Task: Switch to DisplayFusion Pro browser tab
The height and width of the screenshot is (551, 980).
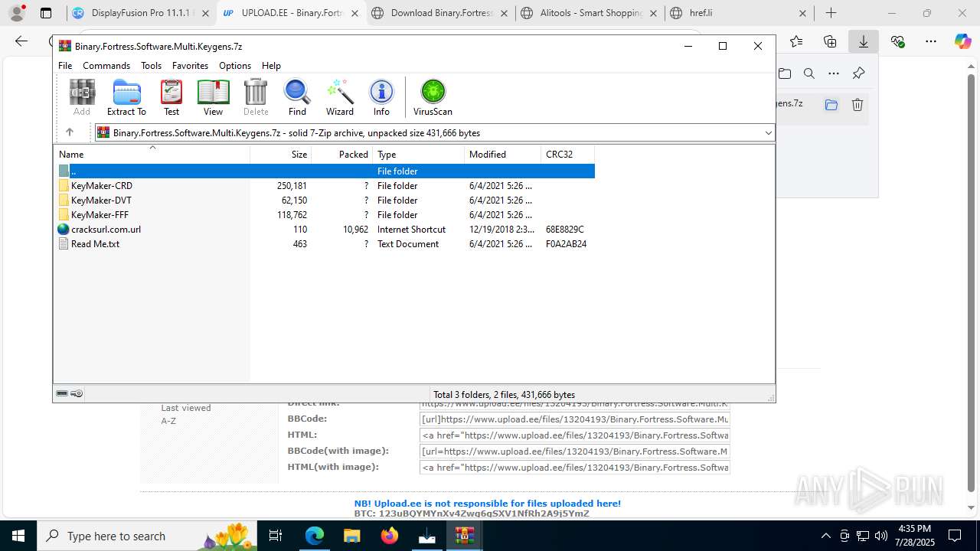Action: click(141, 13)
